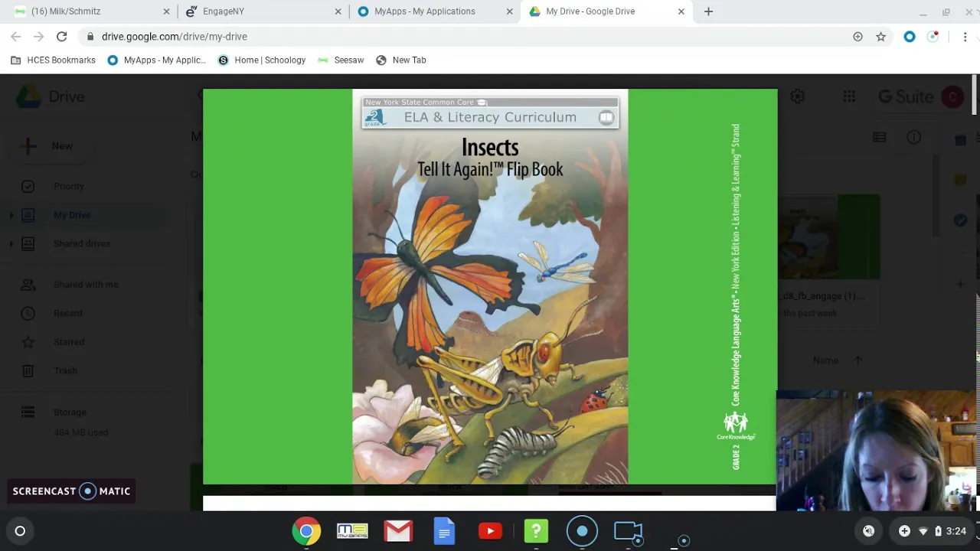Launch MyApps from the shelf

point(352,531)
